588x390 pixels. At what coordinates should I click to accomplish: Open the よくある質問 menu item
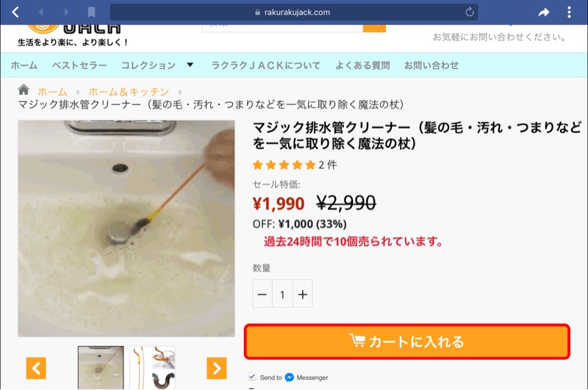pyautogui.click(x=362, y=65)
